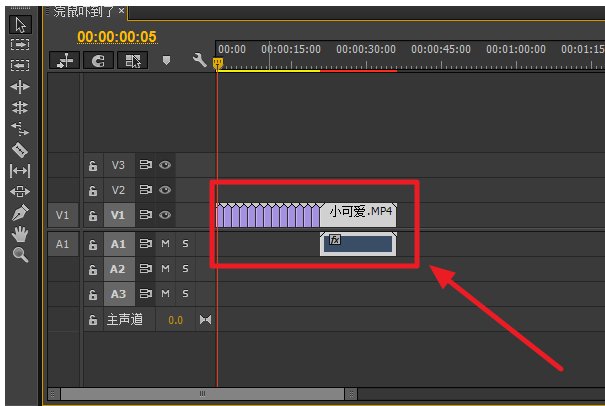Toggle sync lock on track V2
Viewport: 605px width, 406px height.
[x=145, y=189]
